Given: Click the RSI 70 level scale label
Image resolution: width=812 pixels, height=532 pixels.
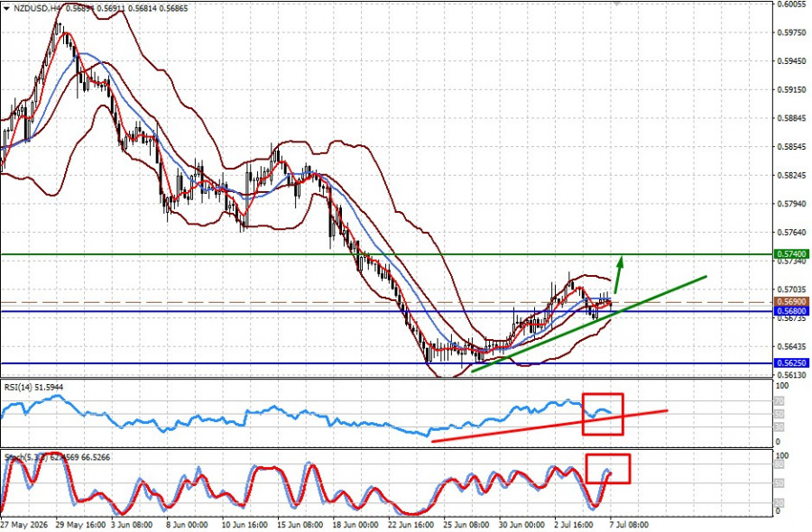Looking at the screenshot, I should 780,401.
